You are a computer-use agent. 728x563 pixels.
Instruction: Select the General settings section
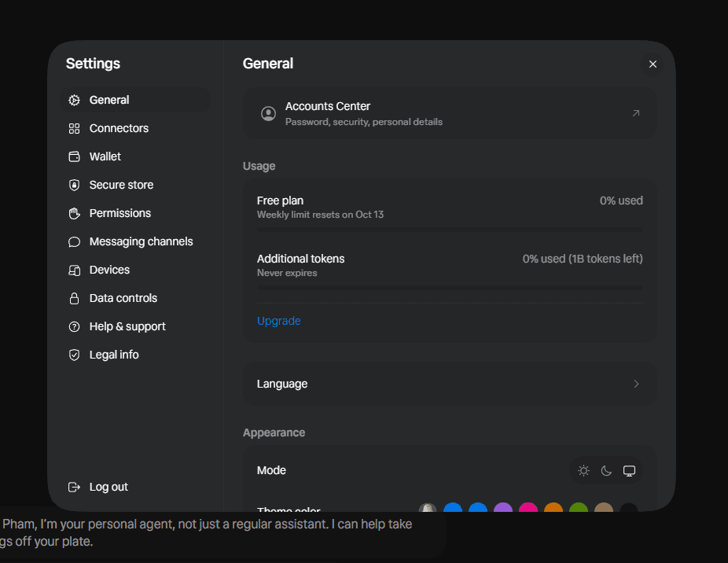tap(135, 100)
